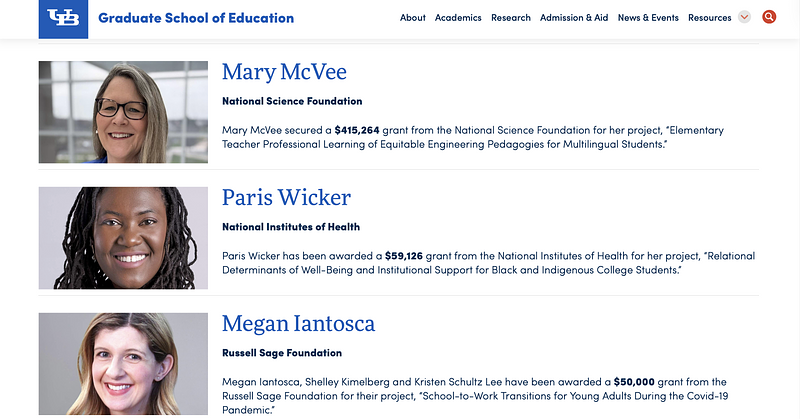The width and height of the screenshot is (800, 419).
Task: Open News & Events menu
Action: 648,18
